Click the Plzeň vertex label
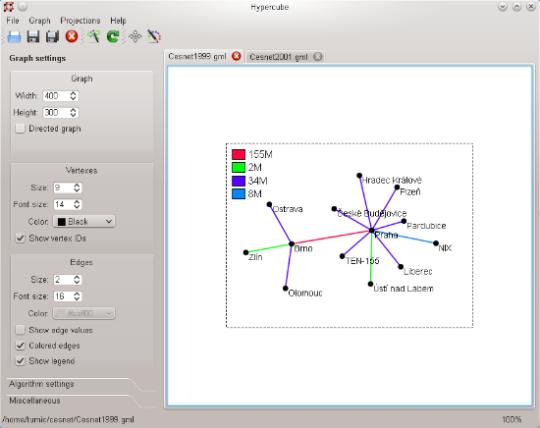The width and height of the screenshot is (540, 428). (410, 192)
